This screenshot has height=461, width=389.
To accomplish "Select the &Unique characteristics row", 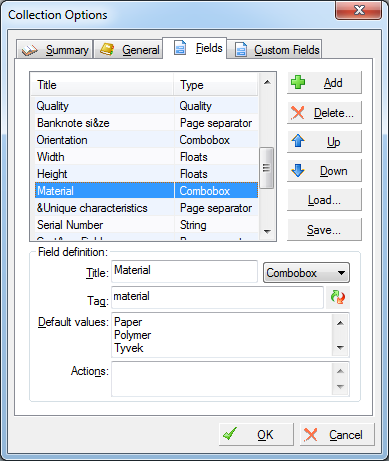I will (x=145, y=208).
